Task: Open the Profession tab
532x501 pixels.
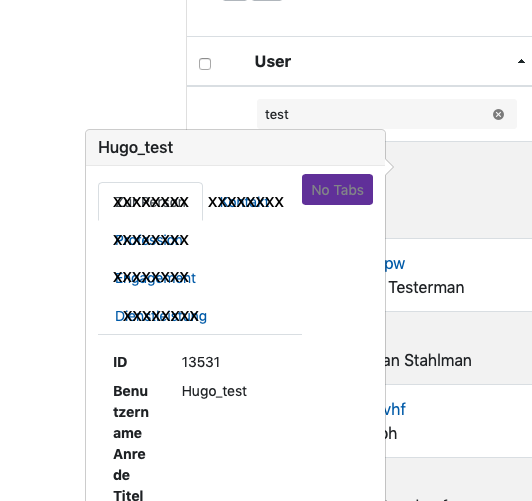Action: click(x=151, y=240)
